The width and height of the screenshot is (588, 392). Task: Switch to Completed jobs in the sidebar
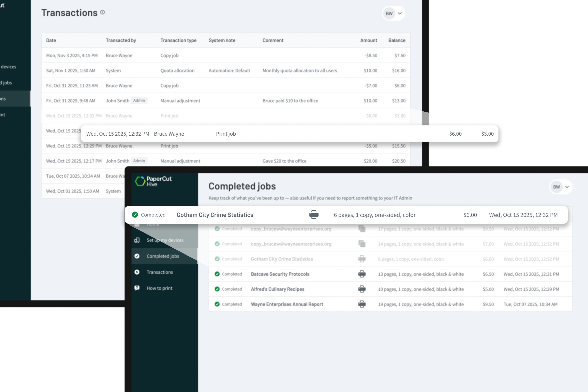coord(163,256)
